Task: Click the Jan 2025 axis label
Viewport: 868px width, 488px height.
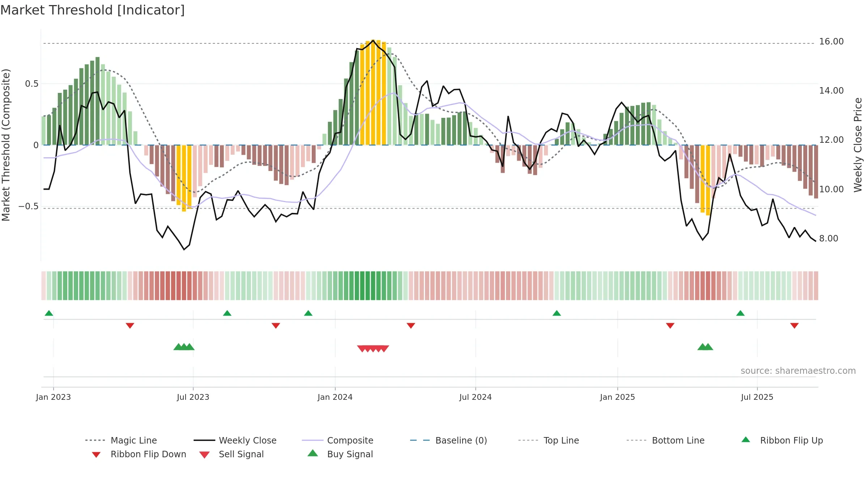Action: coord(617,397)
